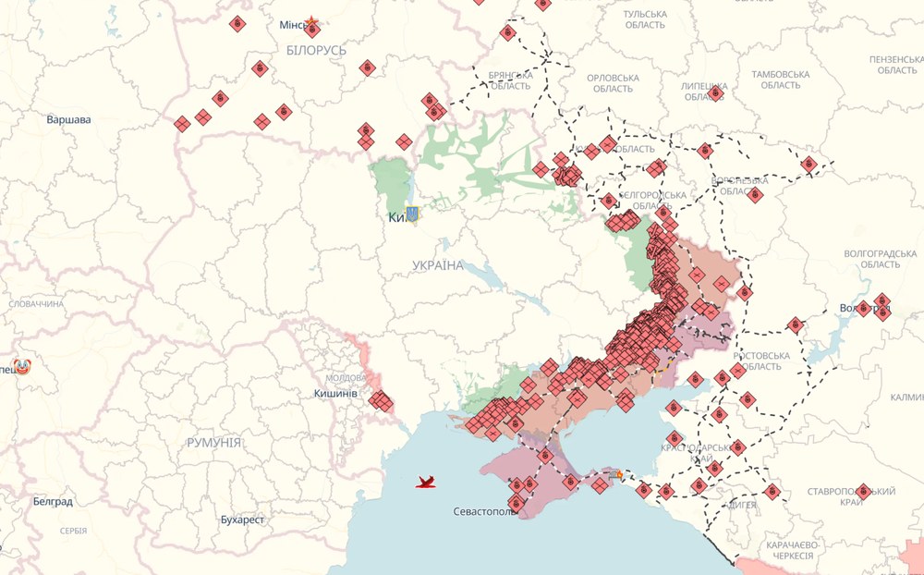Select the Бухарест city label
The width and height of the screenshot is (924, 575).
tap(242, 520)
